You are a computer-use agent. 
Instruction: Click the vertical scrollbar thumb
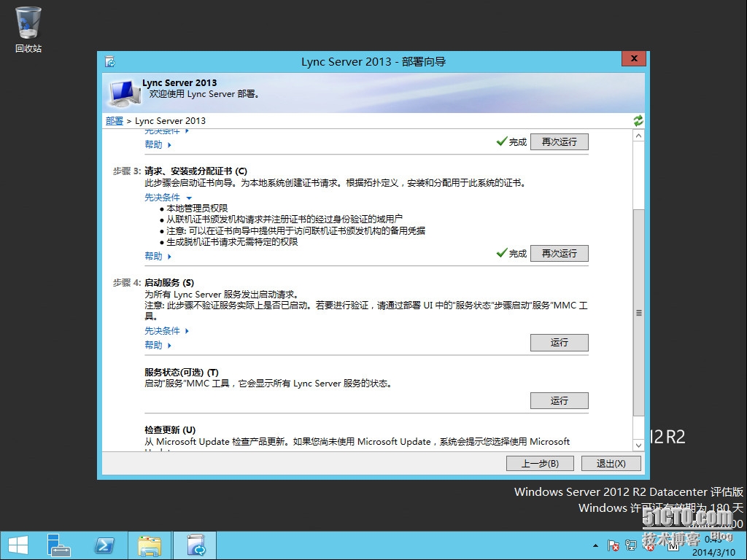(x=638, y=313)
